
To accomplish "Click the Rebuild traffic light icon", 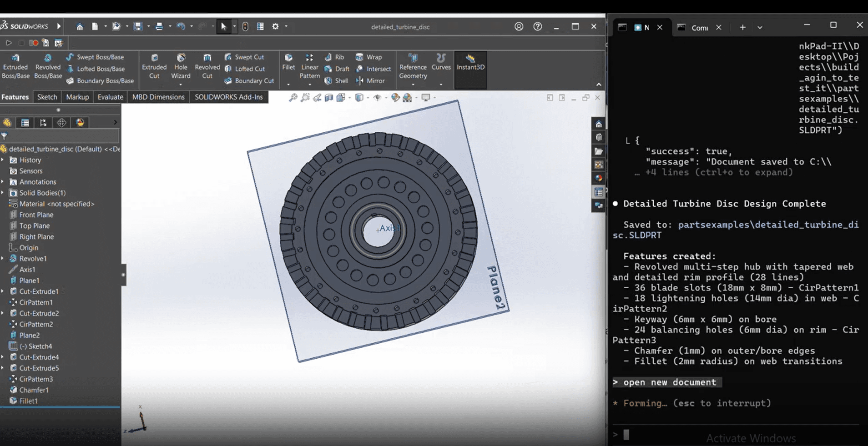I will tap(245, 26).
